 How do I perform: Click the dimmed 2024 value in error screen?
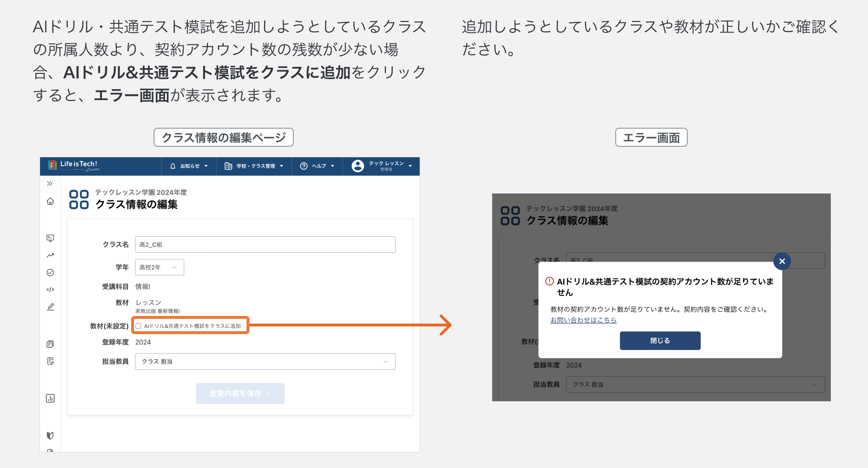pyautogui.click(x=574, y=366)
